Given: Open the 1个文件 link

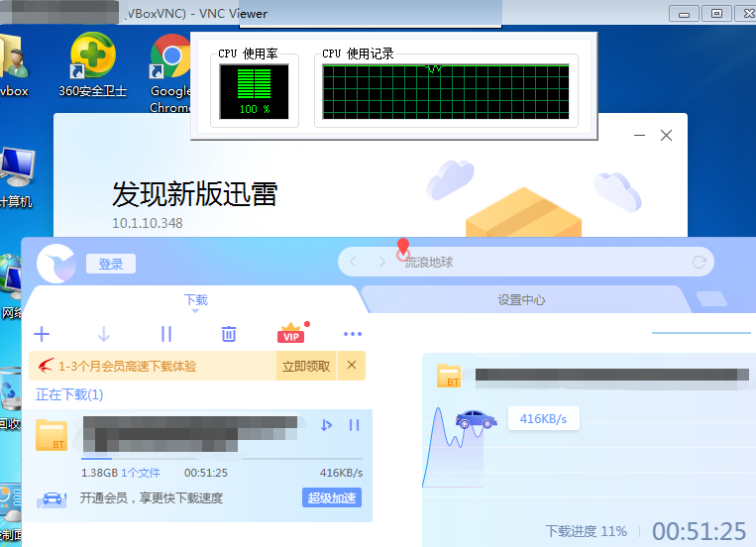Looking at the screenshot, I should [141, 473].
